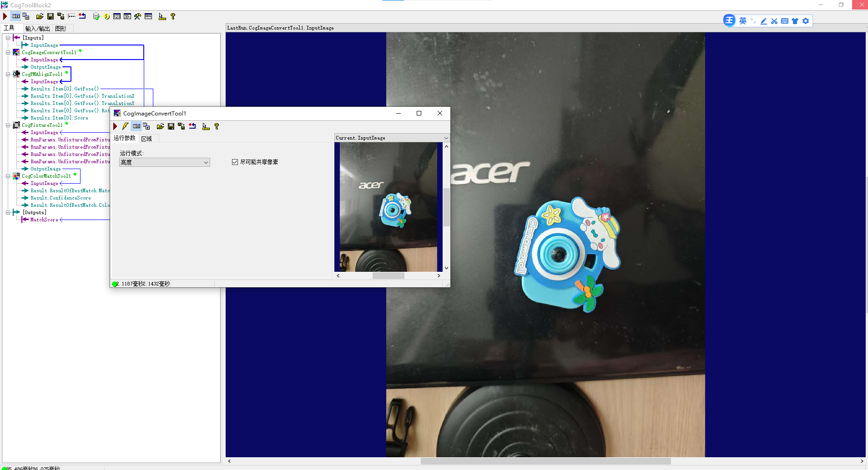Click the IME scissors screenshot icon

tap(774, 21)
